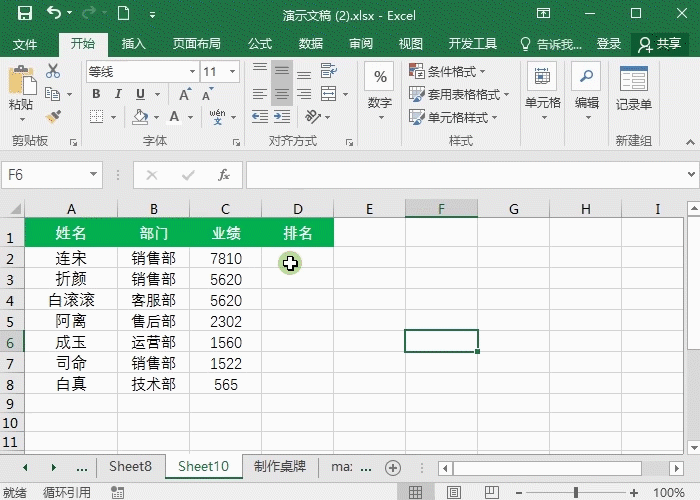The width and height of the screenshot is (700, 500).
Task: Click the 告诉我 search box
Action: point(551,44)
